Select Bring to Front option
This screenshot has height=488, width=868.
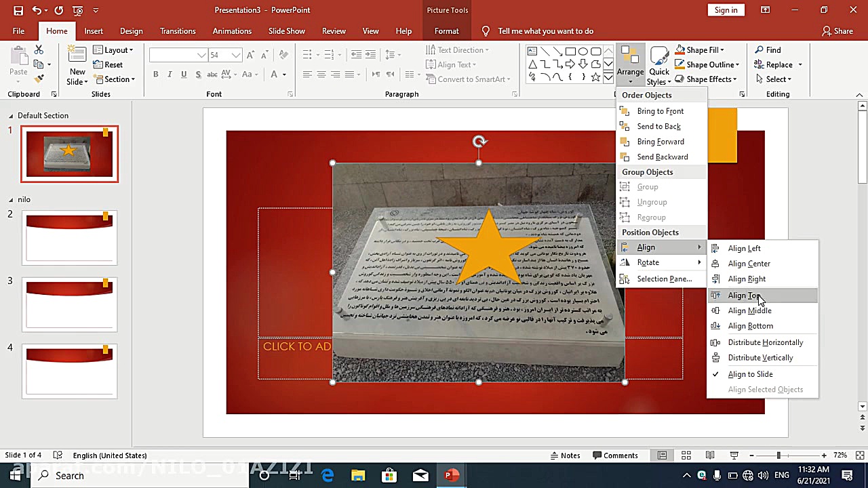[660, 111]
